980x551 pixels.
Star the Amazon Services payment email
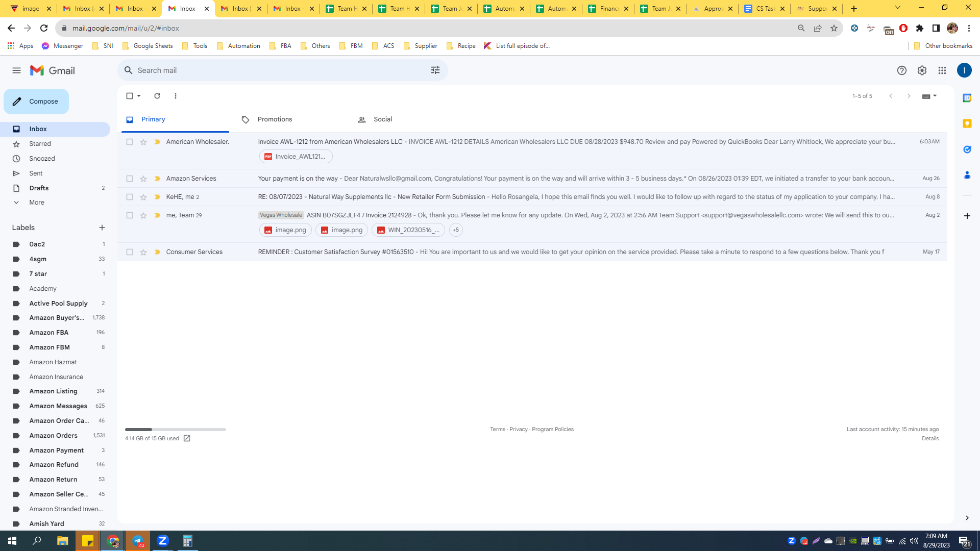(x=143, y=179)
